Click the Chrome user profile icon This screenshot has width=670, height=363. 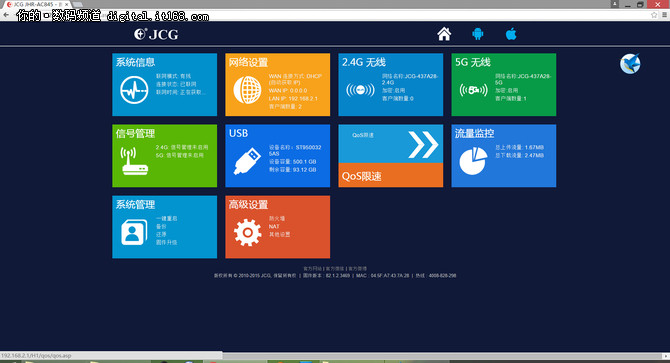(x=614, y=4)
